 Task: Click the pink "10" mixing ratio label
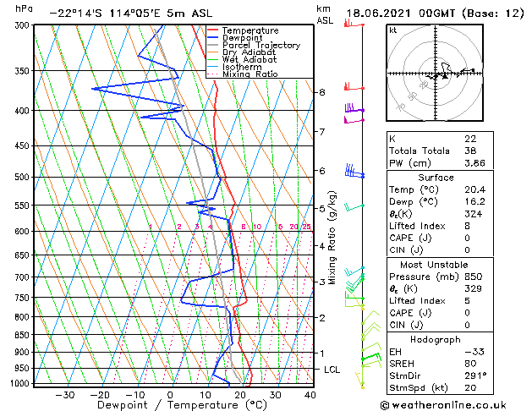coord(257,227)
